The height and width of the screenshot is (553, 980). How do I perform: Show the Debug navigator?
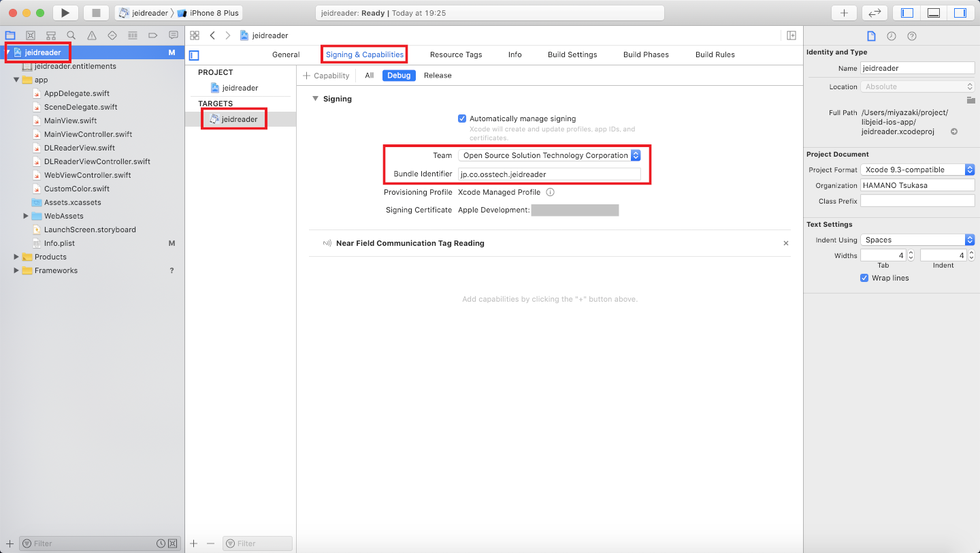(133, 35)
